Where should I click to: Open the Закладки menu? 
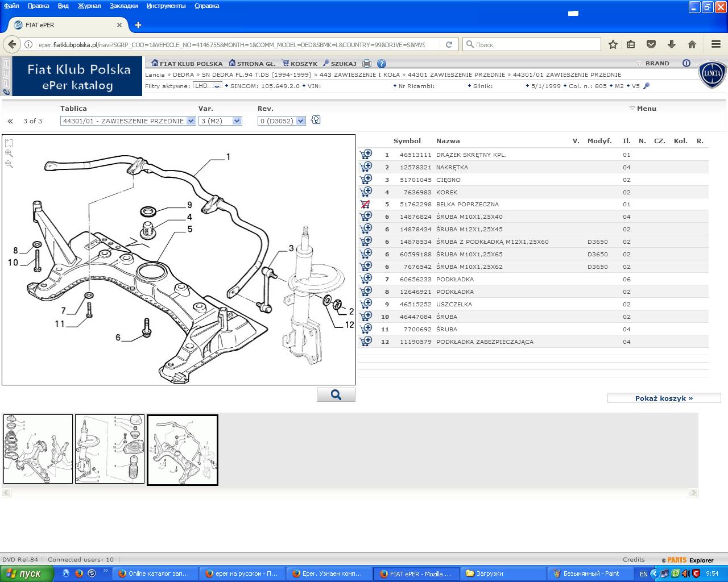(123, 6)
